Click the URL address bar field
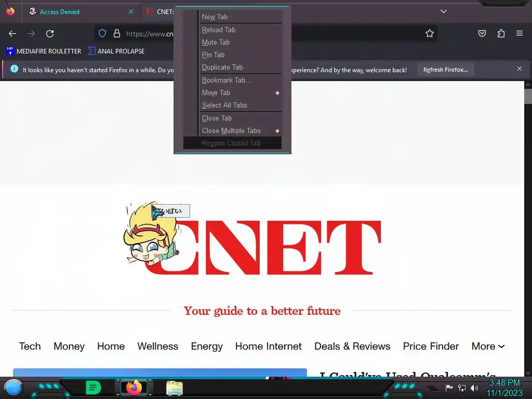 pyautogui.click(x=265, y=33)
